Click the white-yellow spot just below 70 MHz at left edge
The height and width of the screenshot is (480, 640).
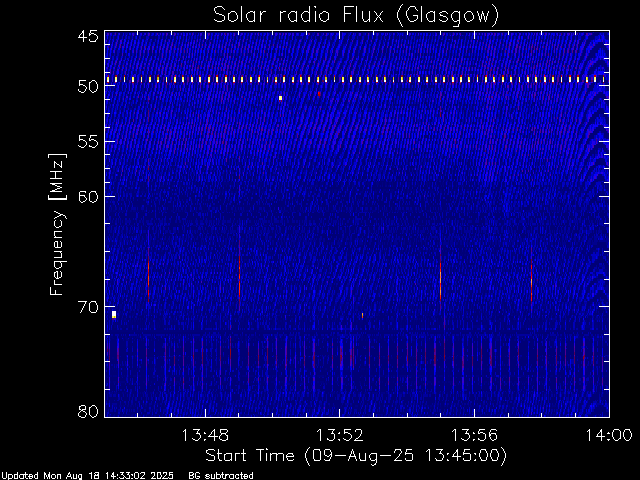coord(114,314)
